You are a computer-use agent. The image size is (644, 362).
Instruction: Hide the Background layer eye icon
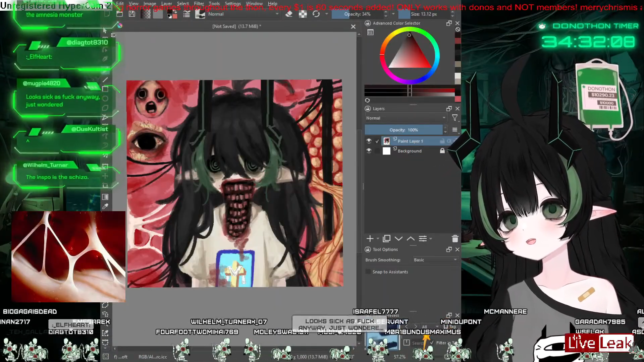[x=369, y=151]
